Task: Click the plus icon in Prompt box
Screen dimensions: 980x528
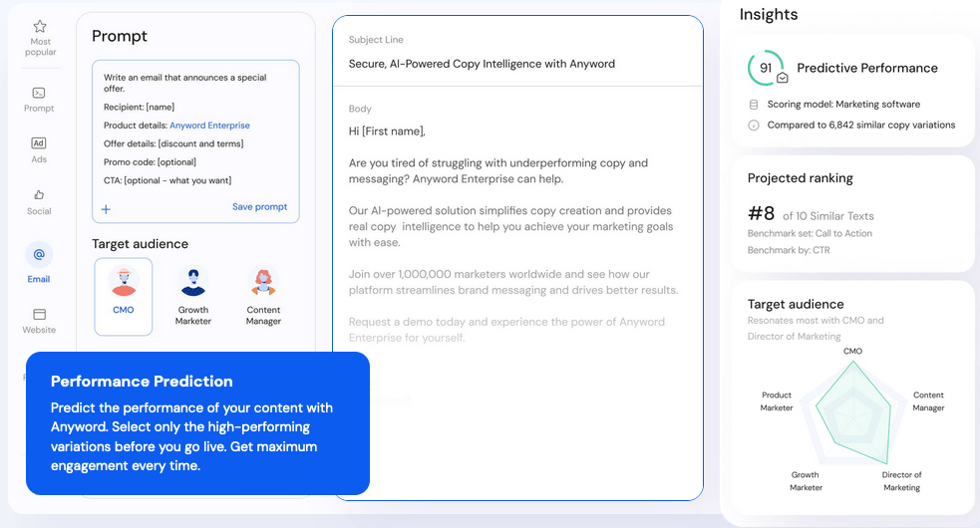Action: 107,209
